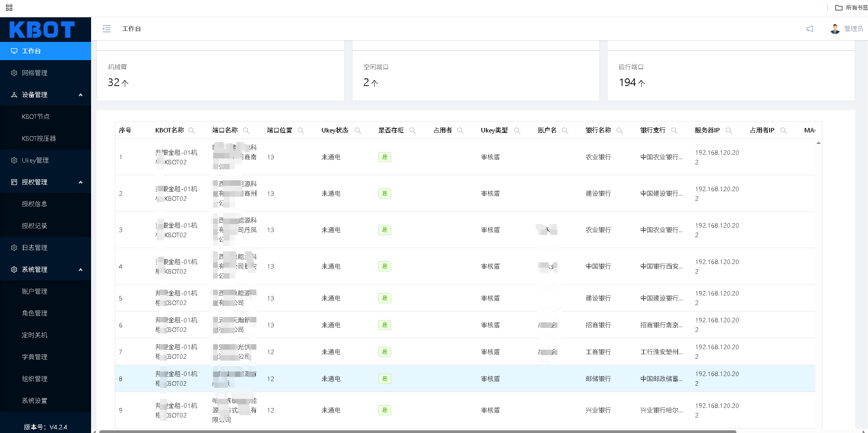
Task: Click the search icon beside KBOT名称 column
Action: 192,131
